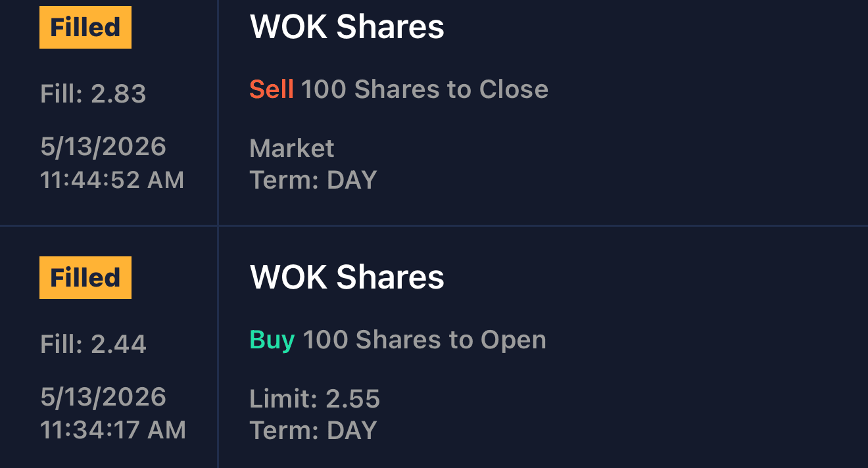The height and width of the screenshot is (468, 868).
Task: Open the sell-to-close order row
Action: tap(434, 112)
